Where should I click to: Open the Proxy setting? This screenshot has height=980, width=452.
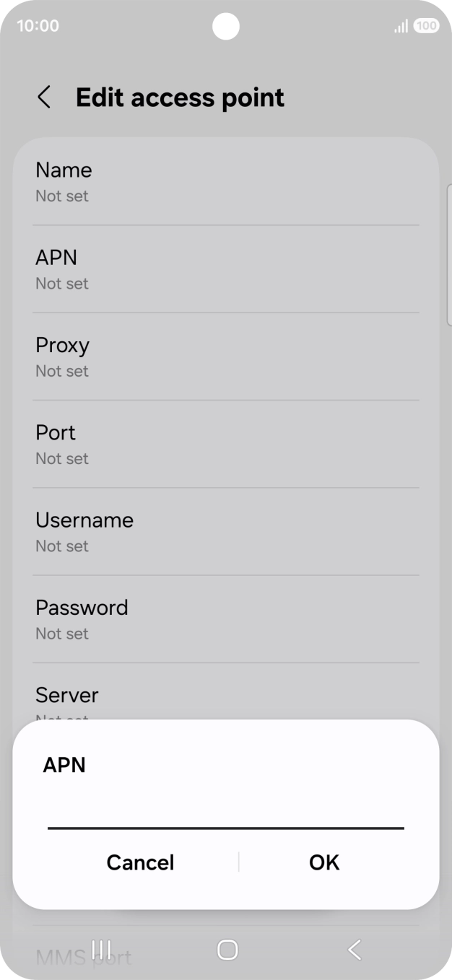pos(226,356)
